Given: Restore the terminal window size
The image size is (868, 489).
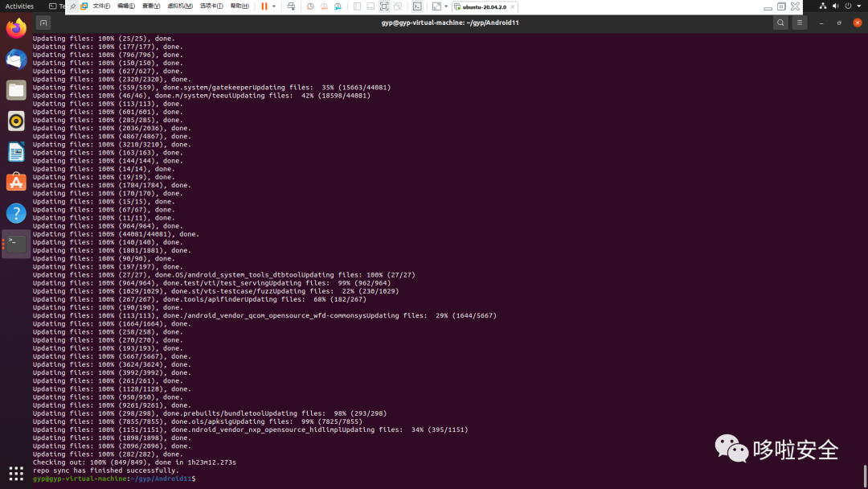Looking at the screenshot, I should click(x=839, y=23).
